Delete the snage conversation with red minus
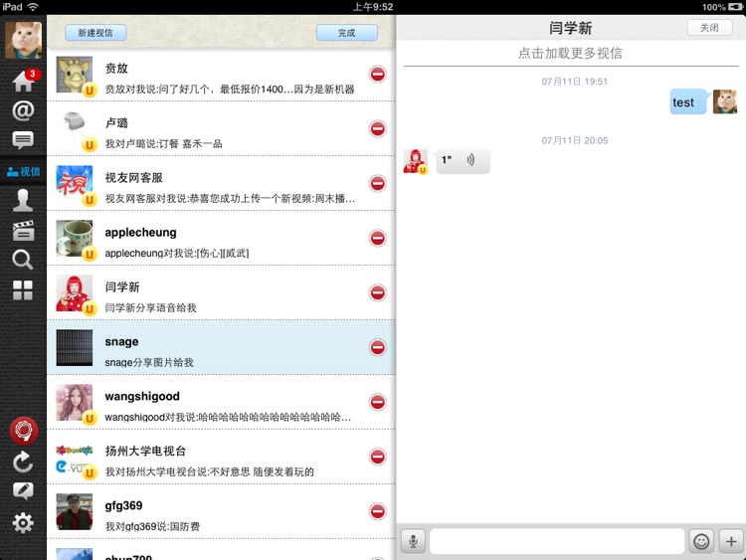This screenshot has height=560, width=746. point(378,348)
